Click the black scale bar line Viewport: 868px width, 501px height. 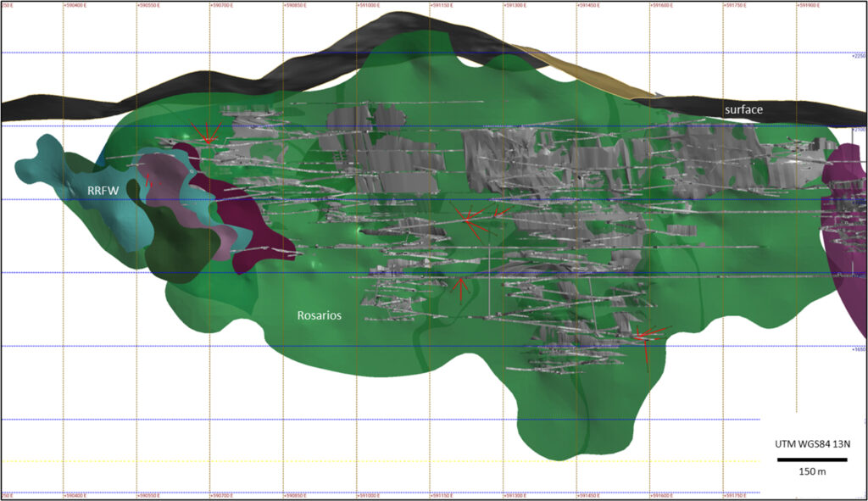tap(811, 459)
